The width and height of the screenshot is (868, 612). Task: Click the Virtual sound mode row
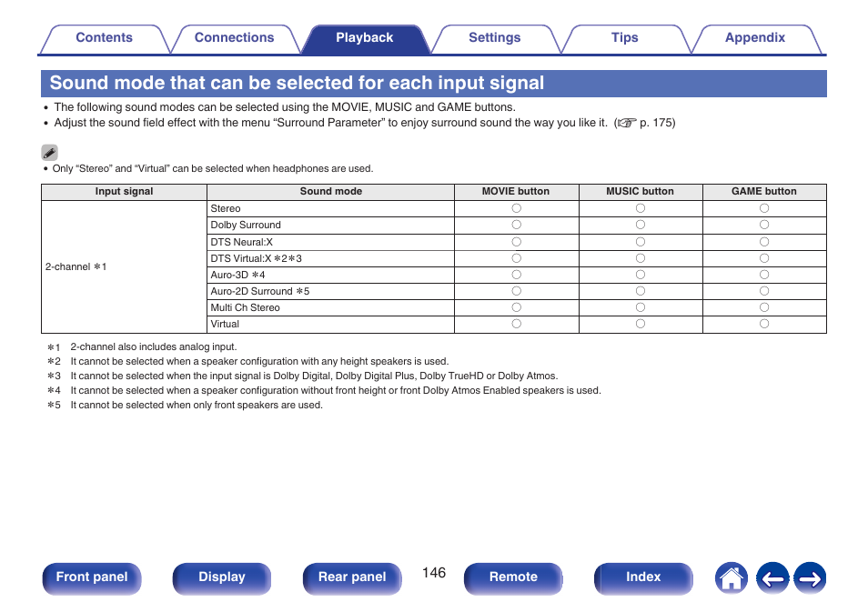[330, 325]
